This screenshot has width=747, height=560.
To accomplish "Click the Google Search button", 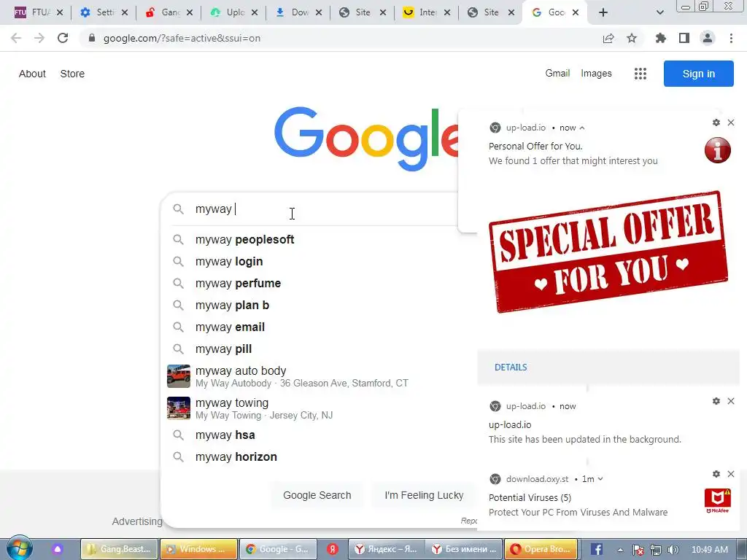I will pos(317,495).
